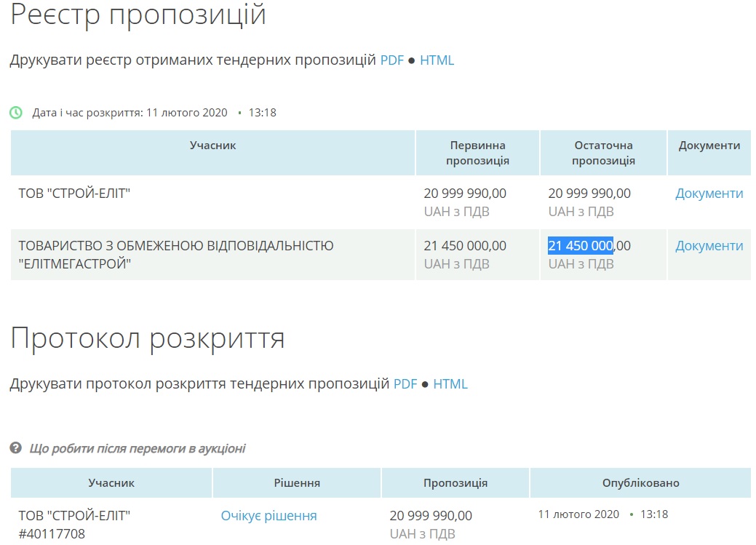Click the highlighted final proposal 21 450 000,00
Screen dimensions: 756x545
tap(589, 246)
